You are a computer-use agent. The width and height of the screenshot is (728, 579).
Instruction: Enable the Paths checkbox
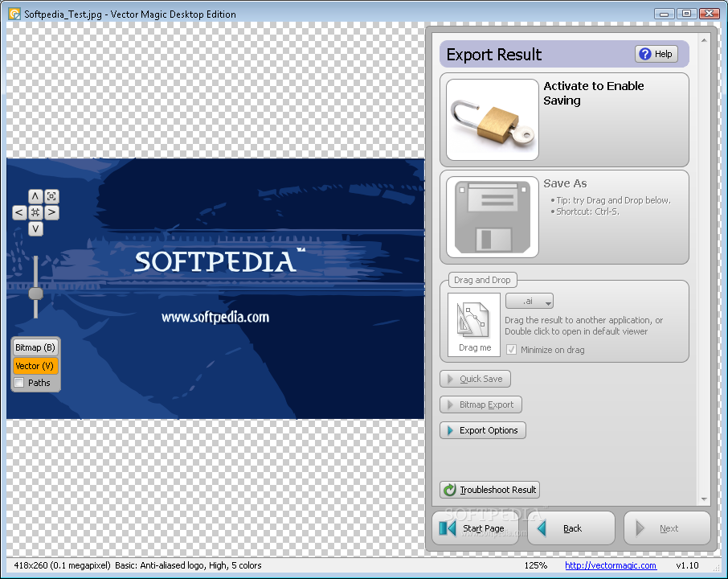click(x=19, y=383)
